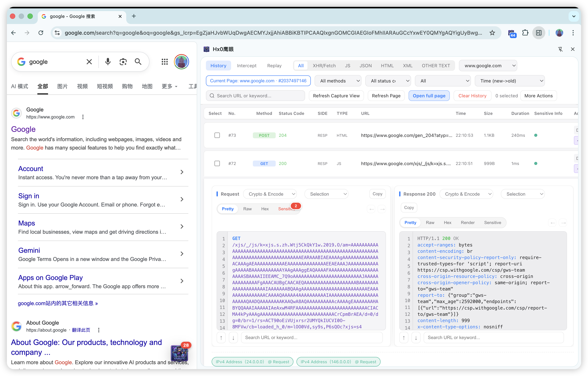Click the Refresh Page button

(386, 96)
